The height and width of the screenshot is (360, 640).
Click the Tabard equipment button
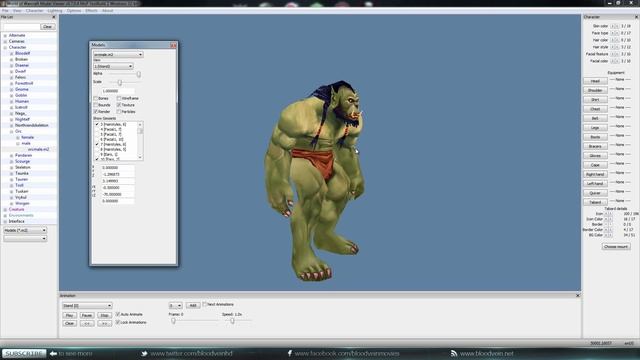click(595, 202)
